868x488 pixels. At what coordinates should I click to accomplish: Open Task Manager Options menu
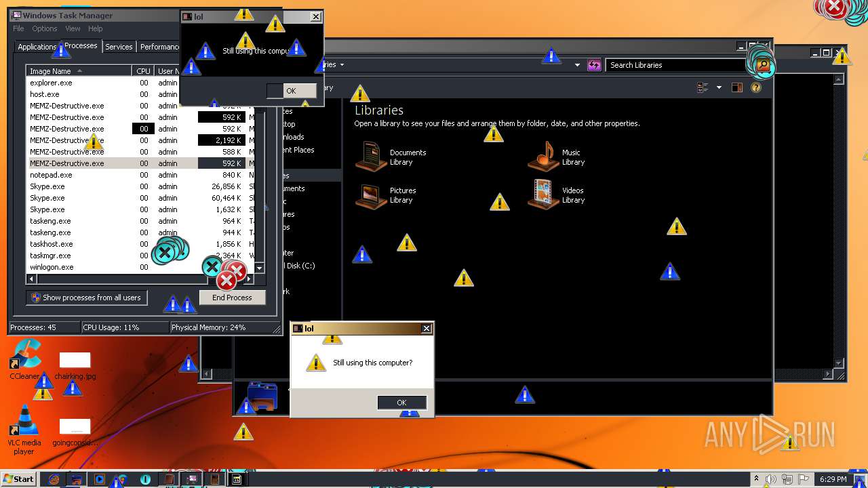[45, 28]
